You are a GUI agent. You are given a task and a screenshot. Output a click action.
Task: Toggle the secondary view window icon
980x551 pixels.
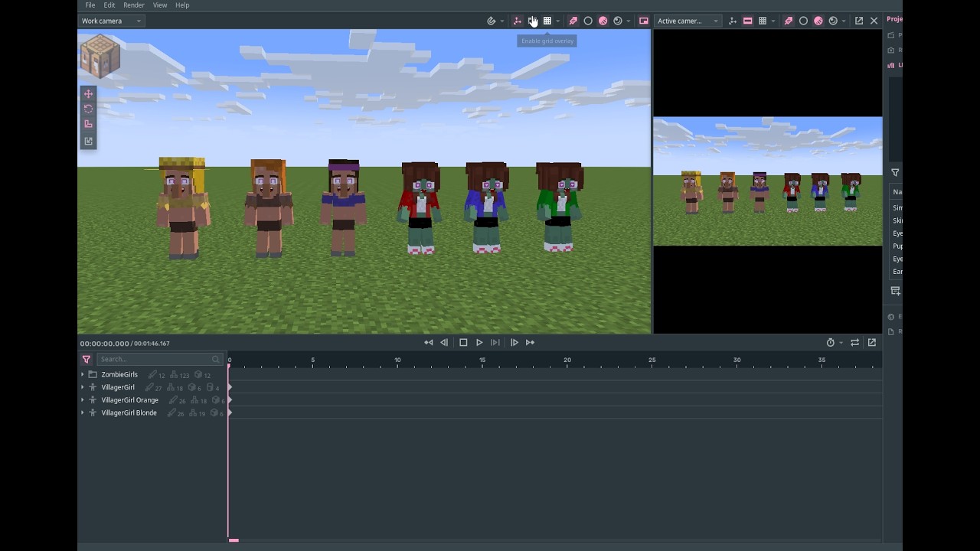(644, 21)
